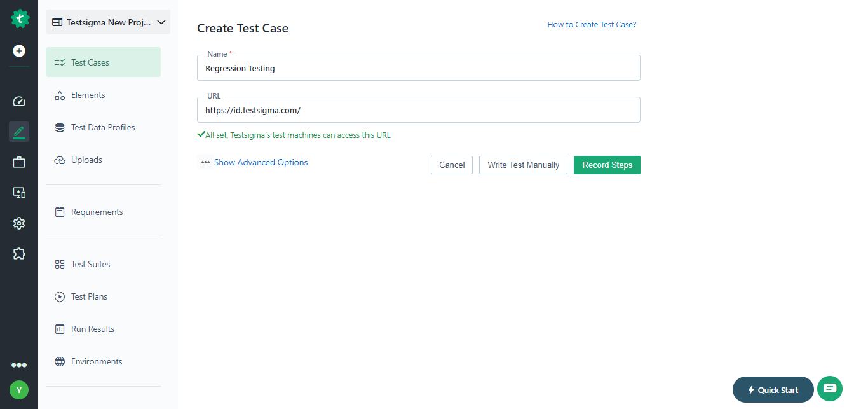This screenshot has width=868, height=409.
Task: Click the Record Steps button
Action: click(606, 165)
